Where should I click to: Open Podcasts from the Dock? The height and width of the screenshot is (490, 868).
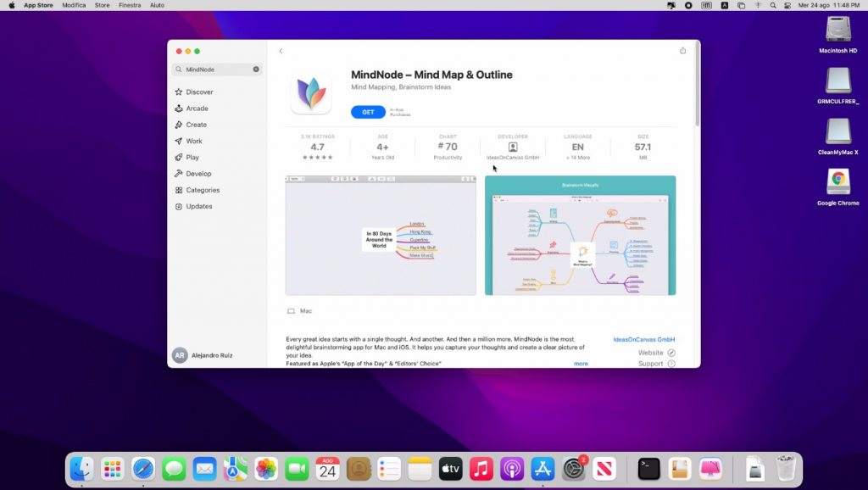[514, 468]
